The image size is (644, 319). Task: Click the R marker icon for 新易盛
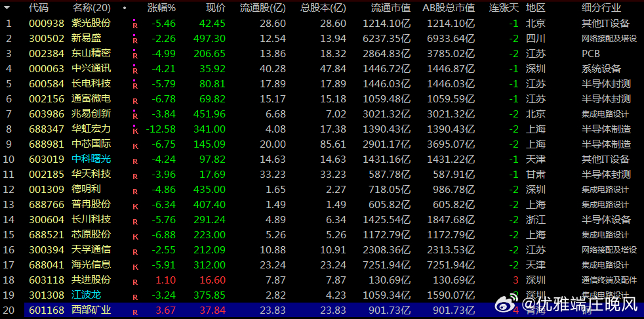134,40
